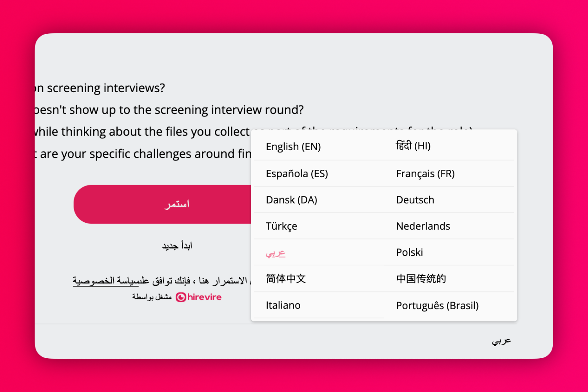Viewport: 588px width, 392px height.
Task: Select the currently highlighted عربي option
Action: 276,253
